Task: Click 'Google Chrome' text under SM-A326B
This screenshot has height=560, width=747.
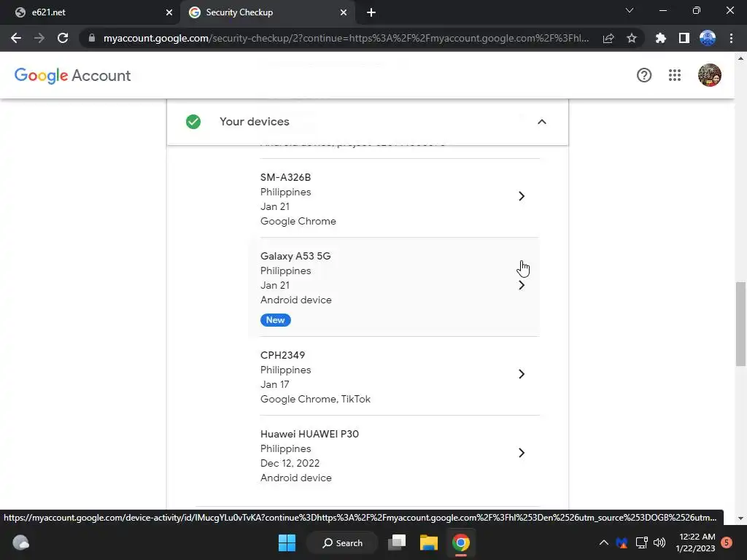Action: coord(298,222)
